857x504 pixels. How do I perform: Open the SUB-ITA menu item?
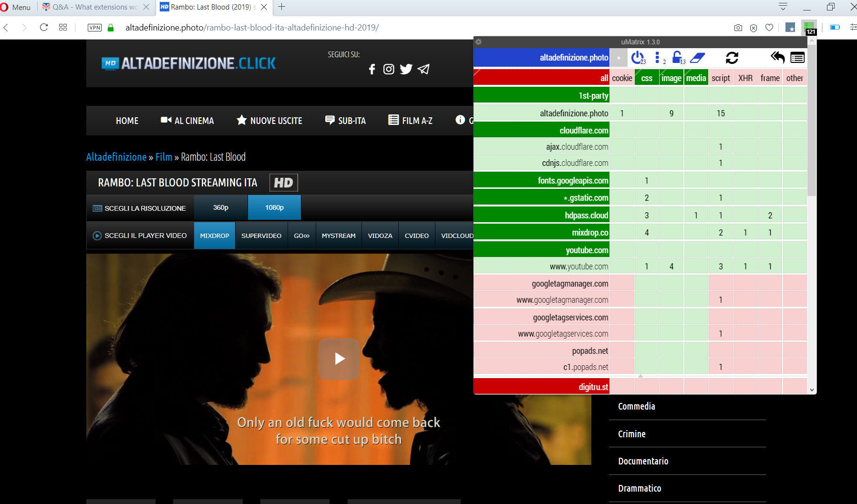[345, 121]
